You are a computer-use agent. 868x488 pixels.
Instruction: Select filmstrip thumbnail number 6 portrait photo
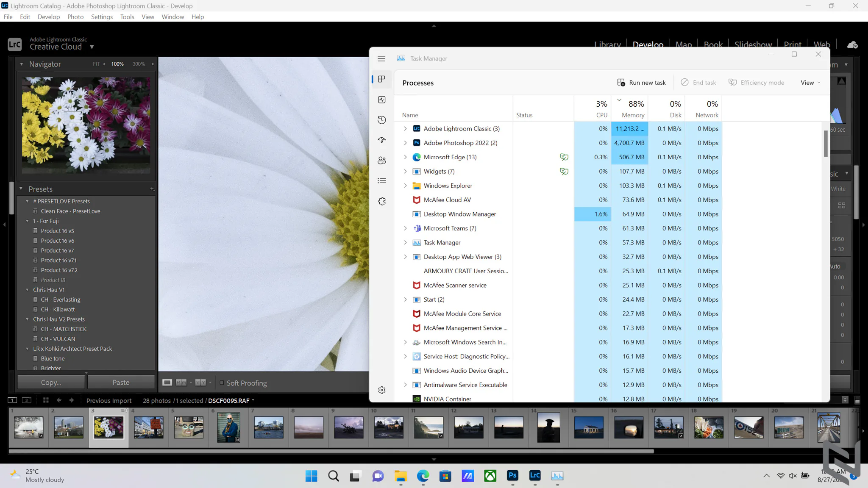[229, 427]
